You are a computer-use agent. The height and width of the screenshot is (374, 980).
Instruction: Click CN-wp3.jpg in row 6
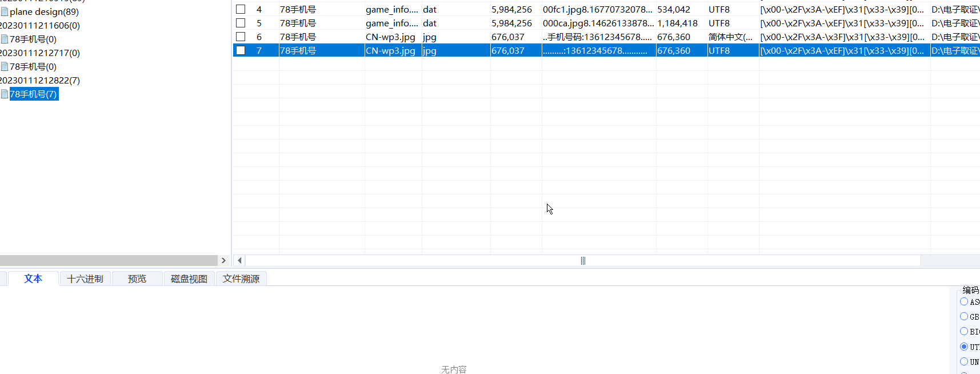click(x=390, y=37)
